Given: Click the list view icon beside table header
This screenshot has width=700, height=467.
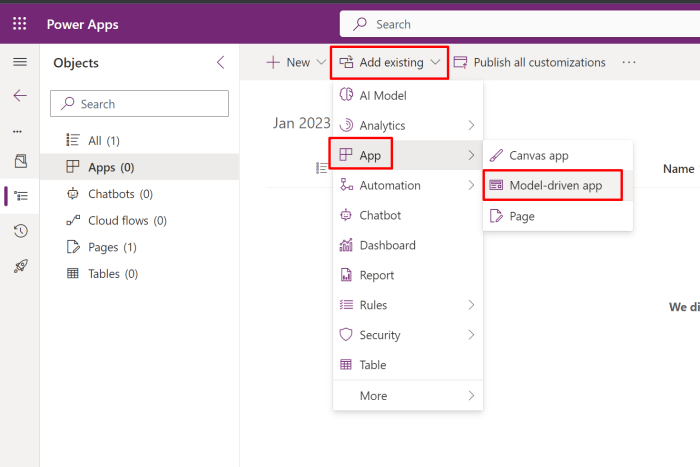Looking at the screenshot, I should coord(321,168).
